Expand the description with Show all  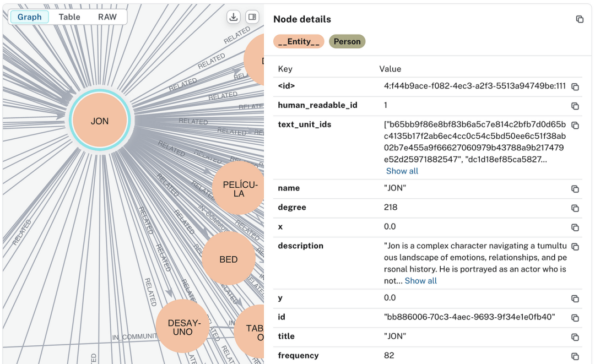(x=420, y=281)
